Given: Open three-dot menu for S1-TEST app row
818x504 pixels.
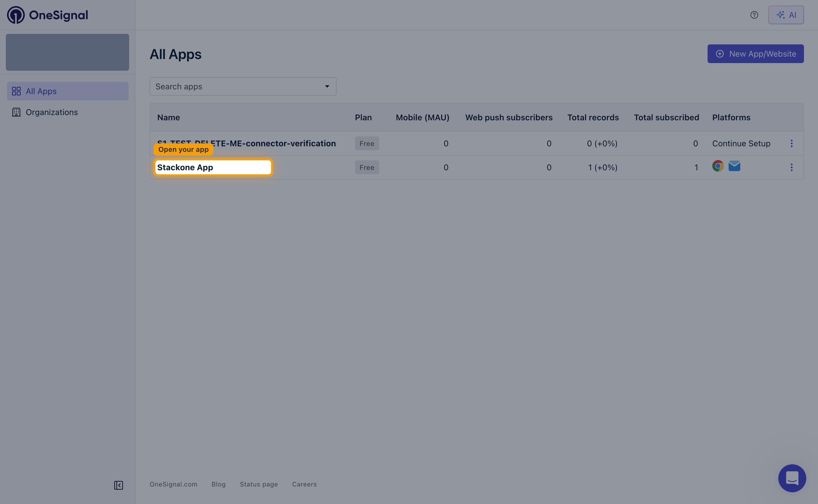Looking at the screenshot, I should (x=791, y=143).
